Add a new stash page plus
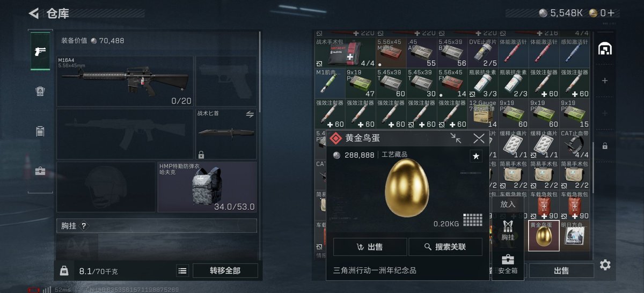 point(605,80)
